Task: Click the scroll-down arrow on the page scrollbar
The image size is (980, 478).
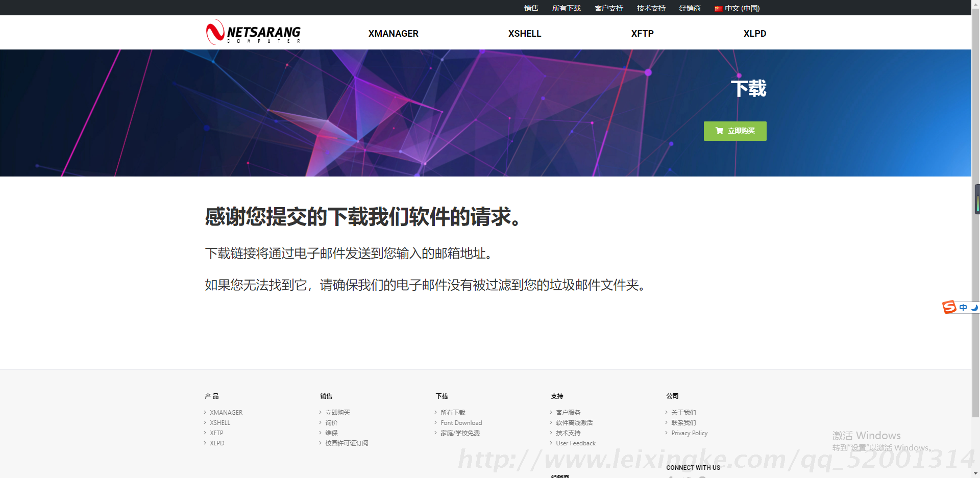Action: pos(975,474)
